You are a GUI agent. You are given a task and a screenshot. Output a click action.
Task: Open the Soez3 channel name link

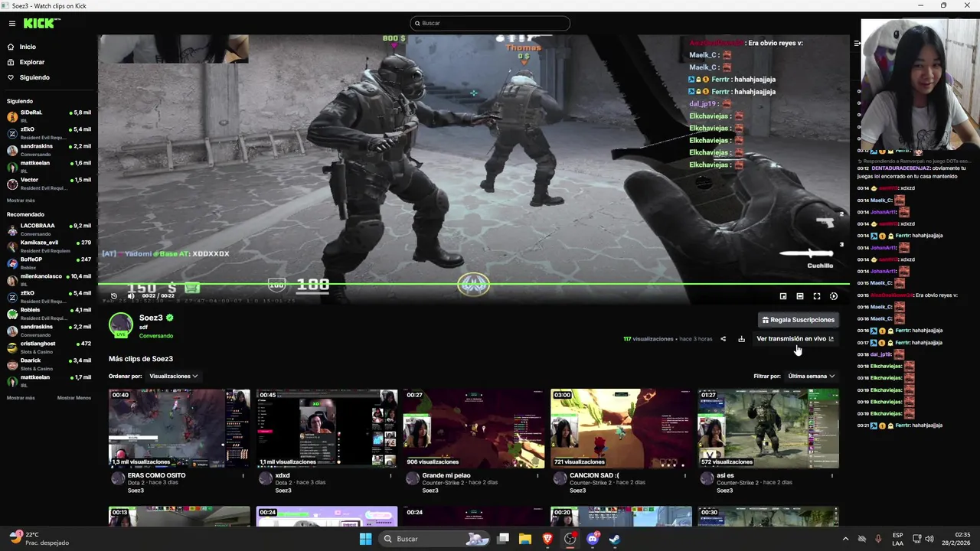point(151,318)
